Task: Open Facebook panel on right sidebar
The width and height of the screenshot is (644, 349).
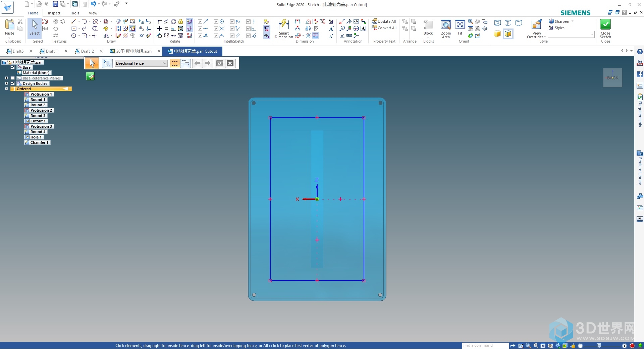Action: (x=640, y=74)
